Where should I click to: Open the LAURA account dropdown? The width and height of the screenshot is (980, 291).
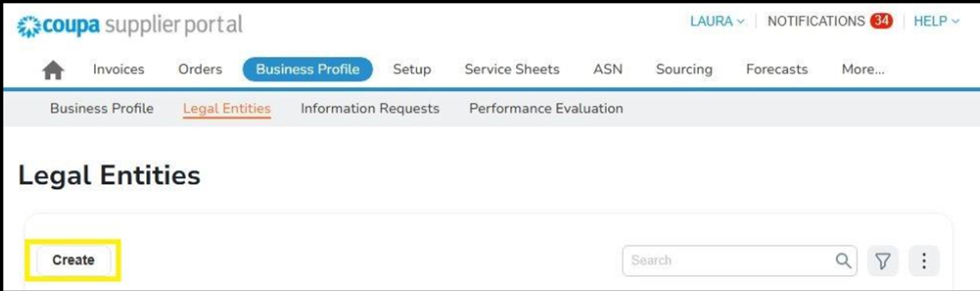715,21
